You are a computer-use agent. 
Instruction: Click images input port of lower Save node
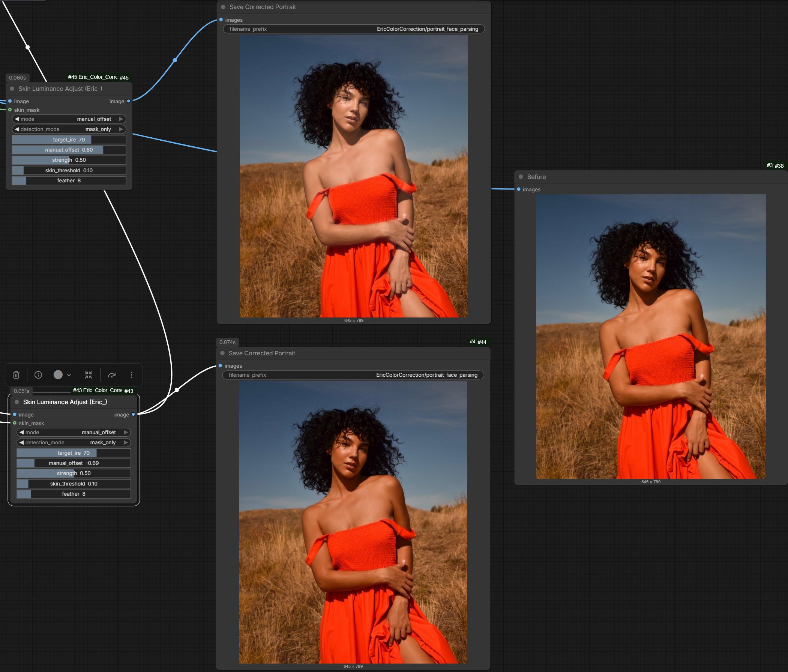point(220,366)
